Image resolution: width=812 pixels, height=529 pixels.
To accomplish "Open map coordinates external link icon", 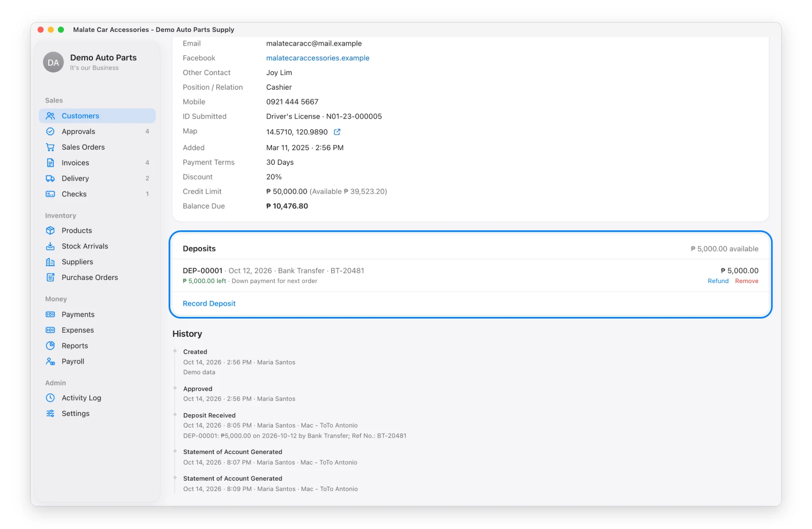I will pyautogui.click(x=337, y=132).
